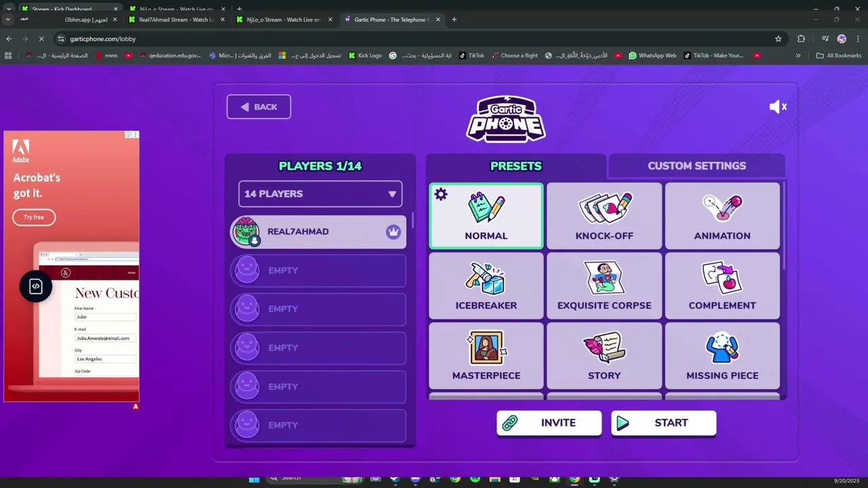868x488 pixels.
Task: Start the game with the Start button
Action: pos(663,423)
